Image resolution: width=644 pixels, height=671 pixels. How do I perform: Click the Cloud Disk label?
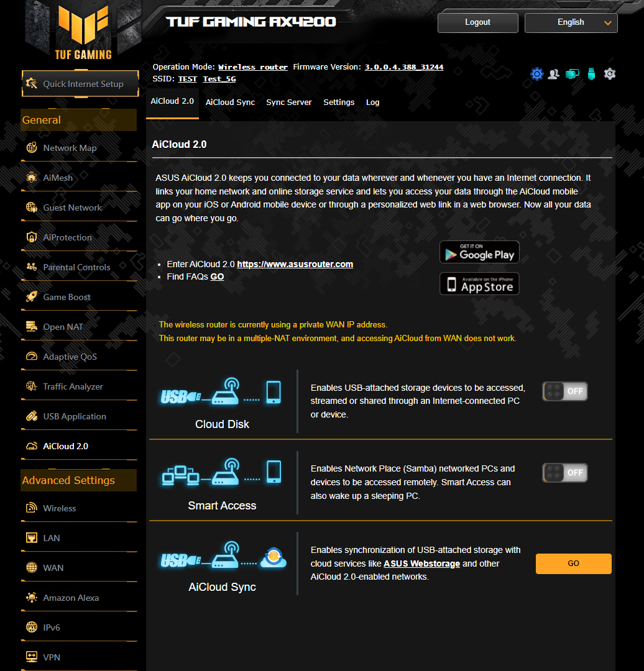click(x=223, y=424)
